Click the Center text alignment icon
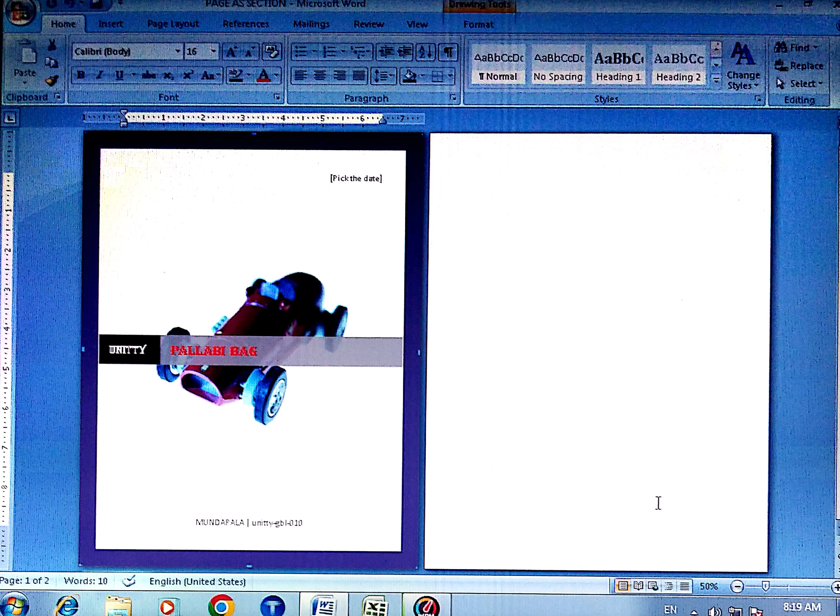840x616 pixels. click(320, 76)
